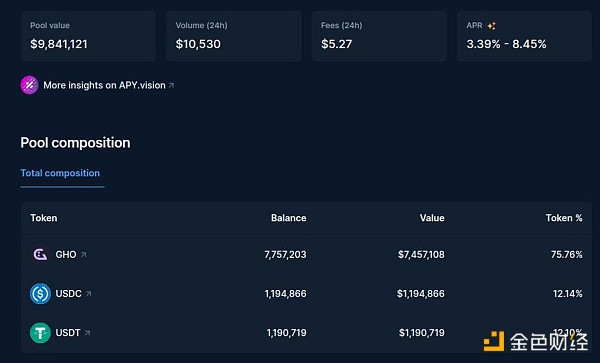Click the Token column header
Screen dimensions: 600x363
pyautogui.click(x=44, y=218)
